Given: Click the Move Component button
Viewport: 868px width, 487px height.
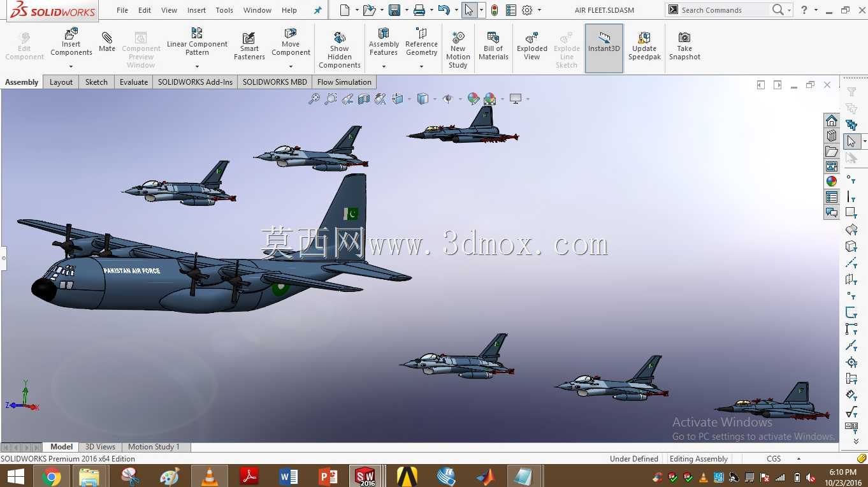Looking at the screenshot, I should click(291, 41).
